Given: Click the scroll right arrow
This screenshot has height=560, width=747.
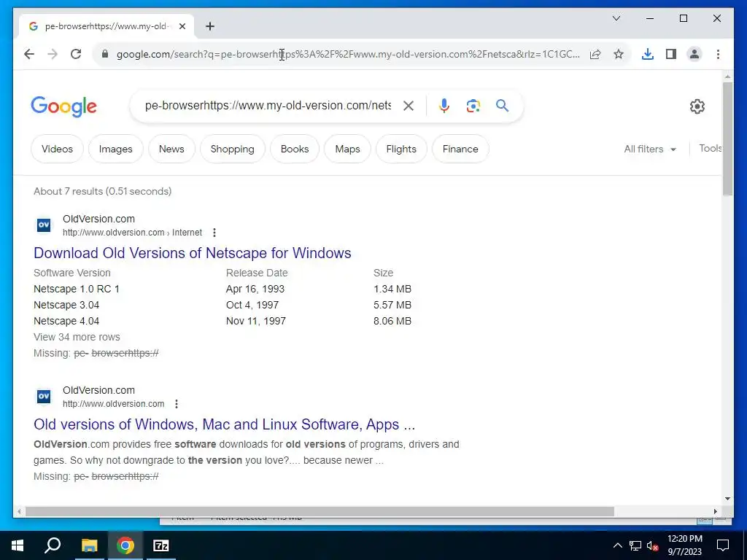Looking at the screenshot, I should coord(716,511).
